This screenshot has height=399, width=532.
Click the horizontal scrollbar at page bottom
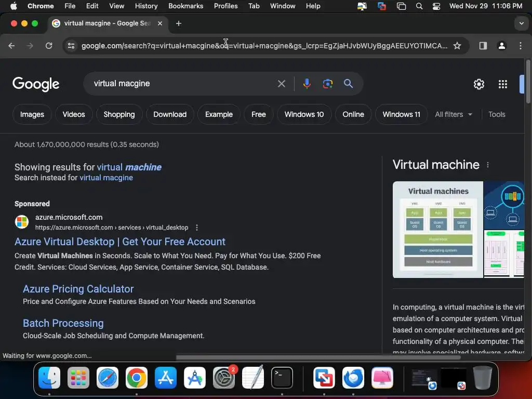point(318,357)
